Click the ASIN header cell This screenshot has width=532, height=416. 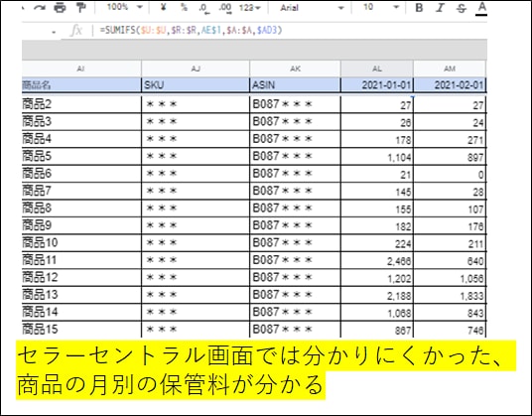click(x=295, y=84)
